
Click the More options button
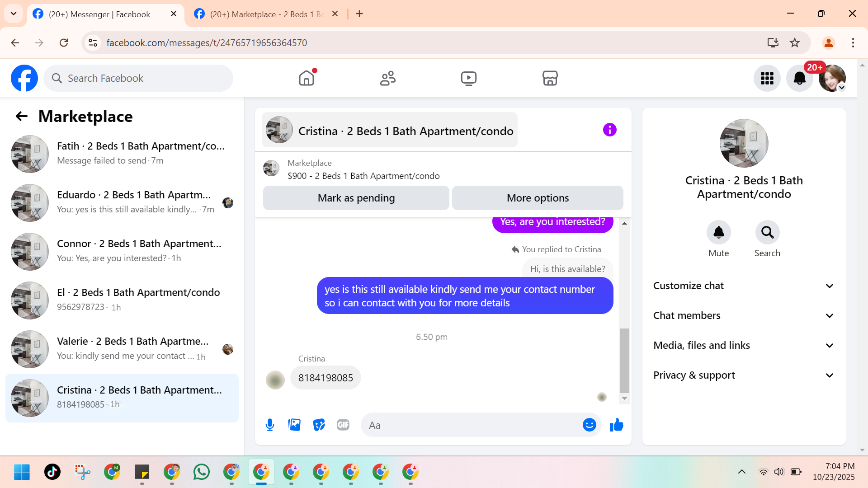538,198
